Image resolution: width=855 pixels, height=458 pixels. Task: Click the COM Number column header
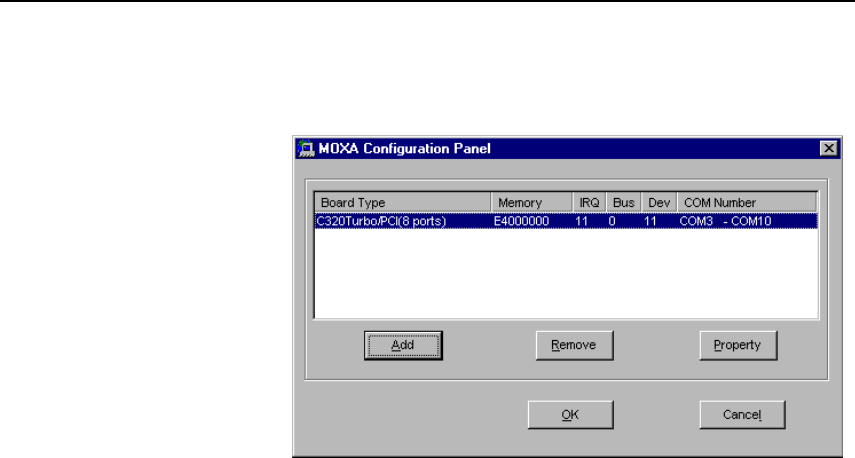746,202
